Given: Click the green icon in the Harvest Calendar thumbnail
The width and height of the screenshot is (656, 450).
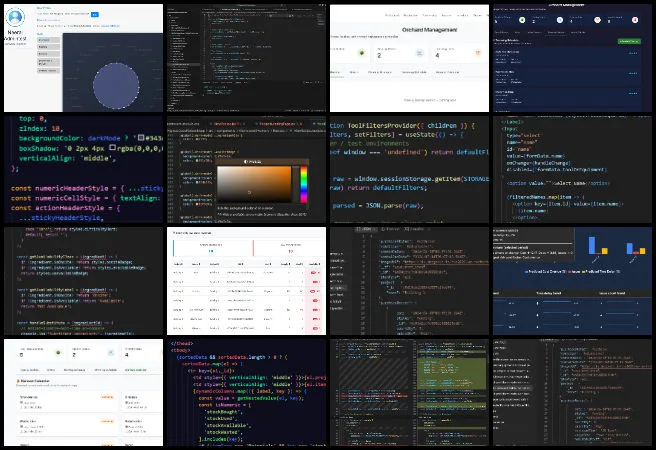Looking at the screenshot, I should tap(58, 353).
